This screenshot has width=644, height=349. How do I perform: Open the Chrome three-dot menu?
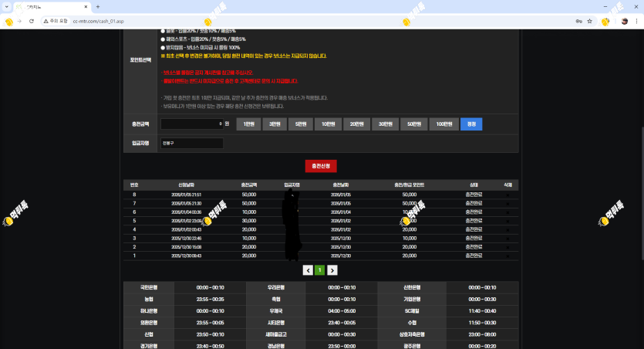tap(636, 21)
